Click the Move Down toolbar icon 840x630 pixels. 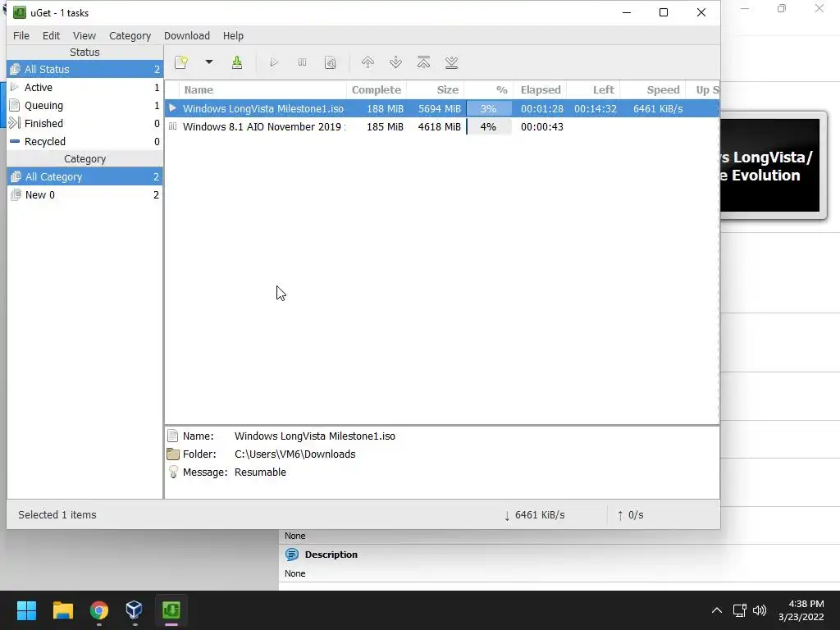(x=395, y=62)
